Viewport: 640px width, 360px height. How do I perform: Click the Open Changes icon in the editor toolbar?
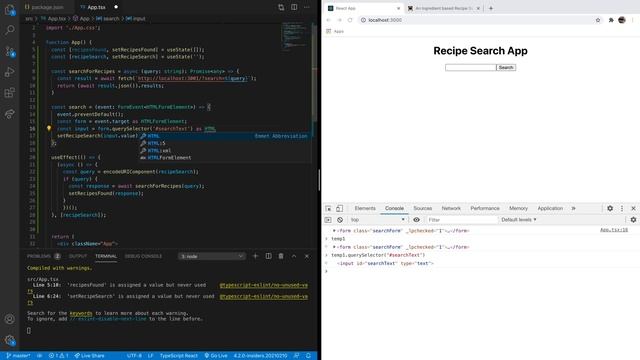pos(281,7)
